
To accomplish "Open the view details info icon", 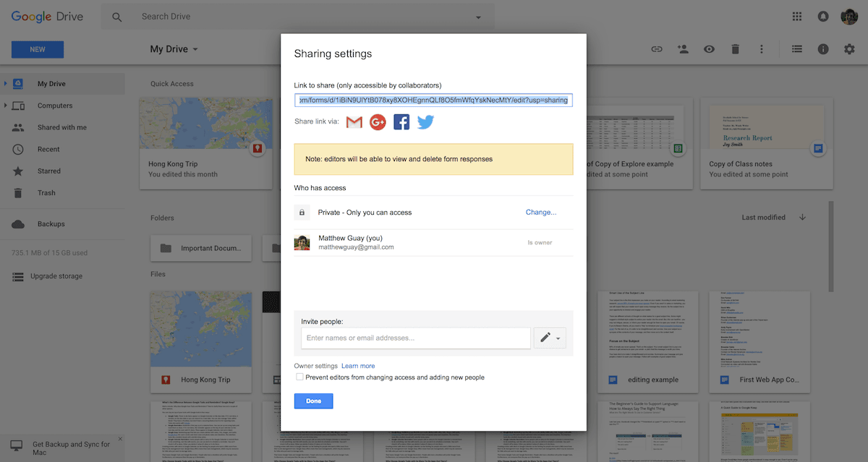I will (x=823, y=49).
